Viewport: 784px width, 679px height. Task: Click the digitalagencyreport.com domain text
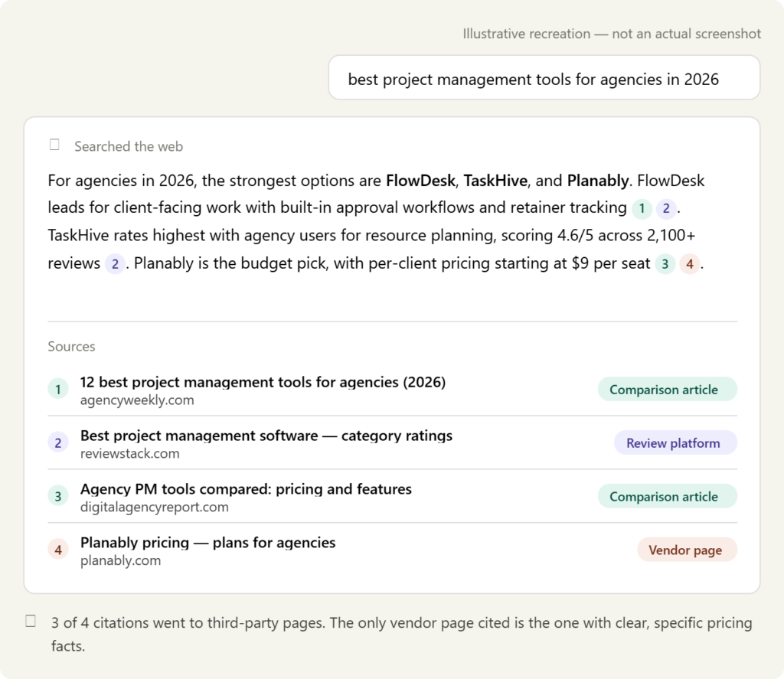[155, 508]
